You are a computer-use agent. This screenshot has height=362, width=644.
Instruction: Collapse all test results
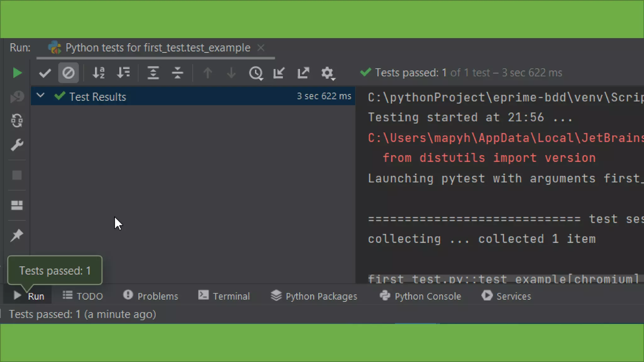(177, 73)
